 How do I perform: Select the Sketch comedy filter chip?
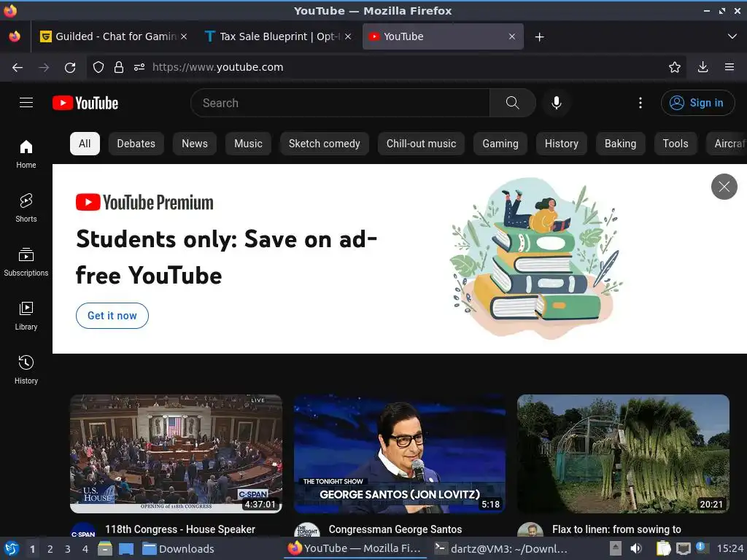pos(325,144)
